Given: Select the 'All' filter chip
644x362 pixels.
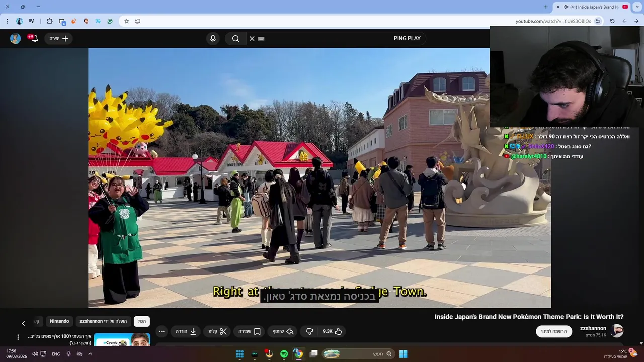Looking at the screenshot, I should (142, 321).
